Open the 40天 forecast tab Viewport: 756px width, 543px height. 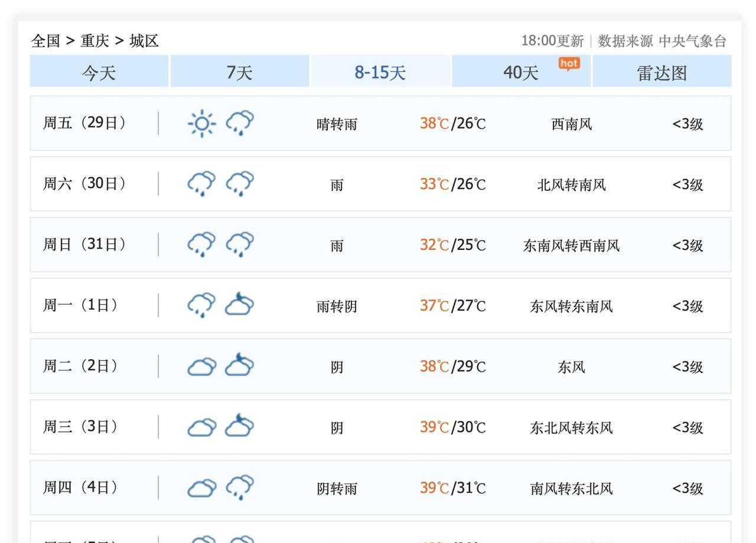click(520, 72)
